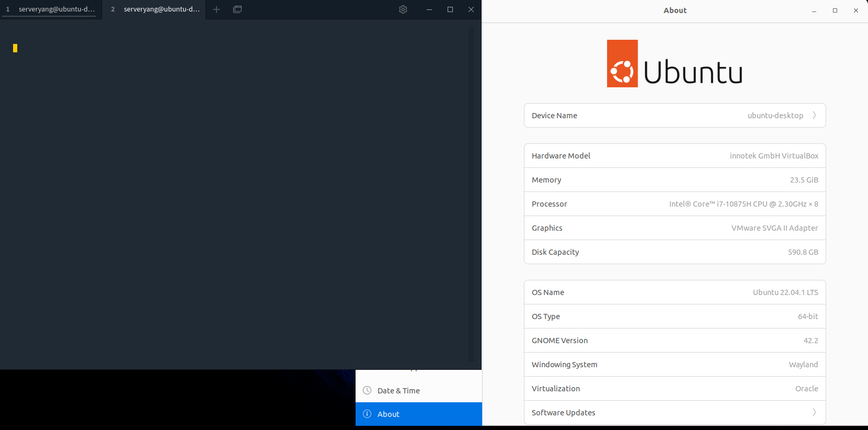Click the ubuntu-desktop device name value
The height and width of the screenshot is (430, 868).
coord(775,116)
